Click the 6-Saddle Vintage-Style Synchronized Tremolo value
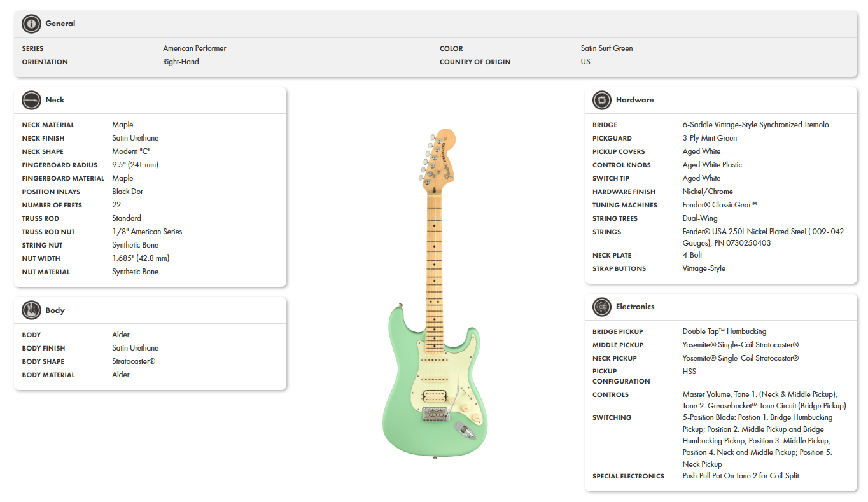Viewport: 868px width, 502px height. pos(756,125)
